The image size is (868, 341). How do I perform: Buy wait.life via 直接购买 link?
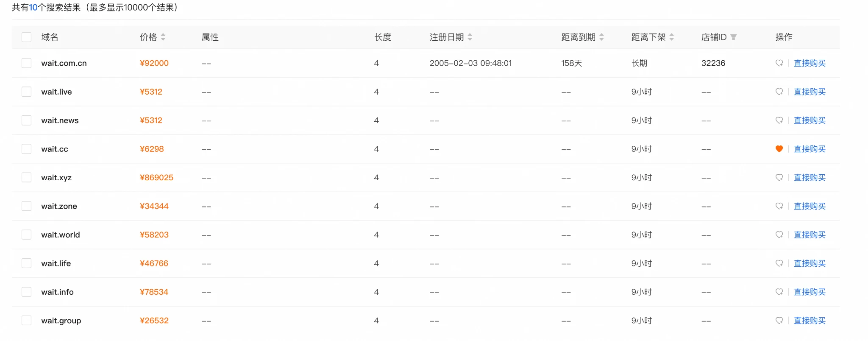point(810,263)
